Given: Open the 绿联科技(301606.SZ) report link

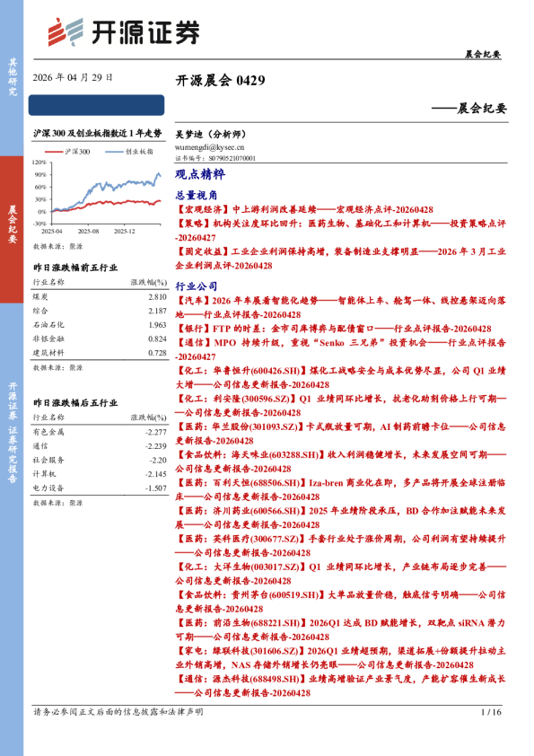Looking at the screenshot, I should [341, 657].
